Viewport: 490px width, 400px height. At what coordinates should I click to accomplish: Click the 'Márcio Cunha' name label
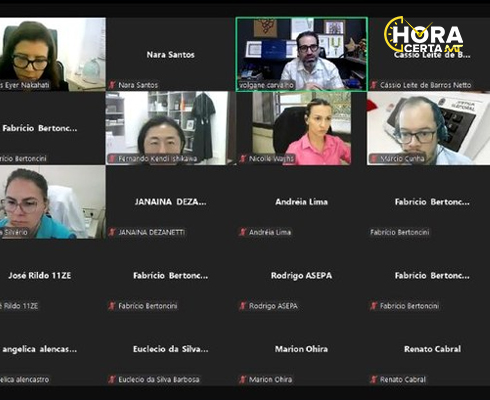tap(402, 159)
